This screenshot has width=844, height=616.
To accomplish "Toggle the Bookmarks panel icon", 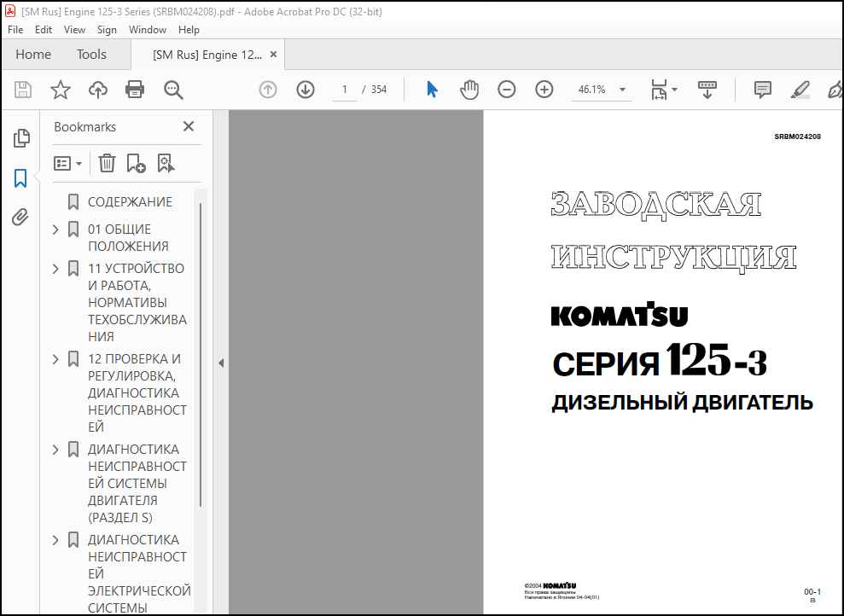I will 20,178.
